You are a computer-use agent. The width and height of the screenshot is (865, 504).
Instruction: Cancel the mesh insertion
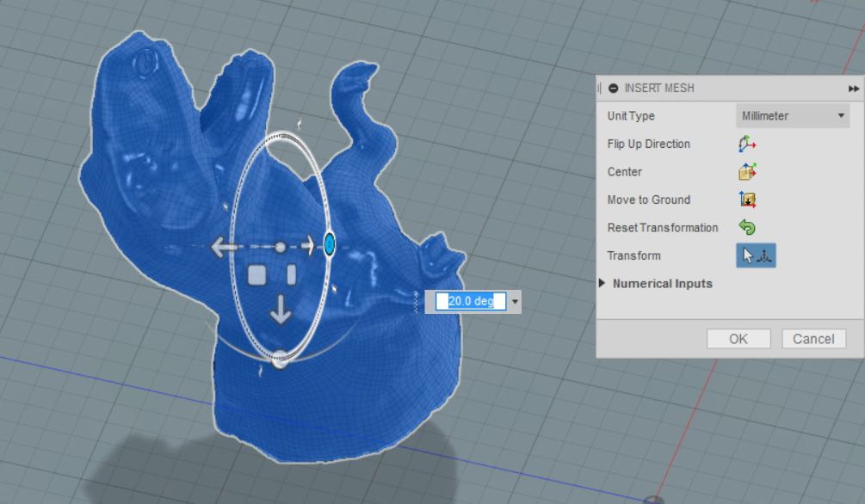click(x=813, y=338)
